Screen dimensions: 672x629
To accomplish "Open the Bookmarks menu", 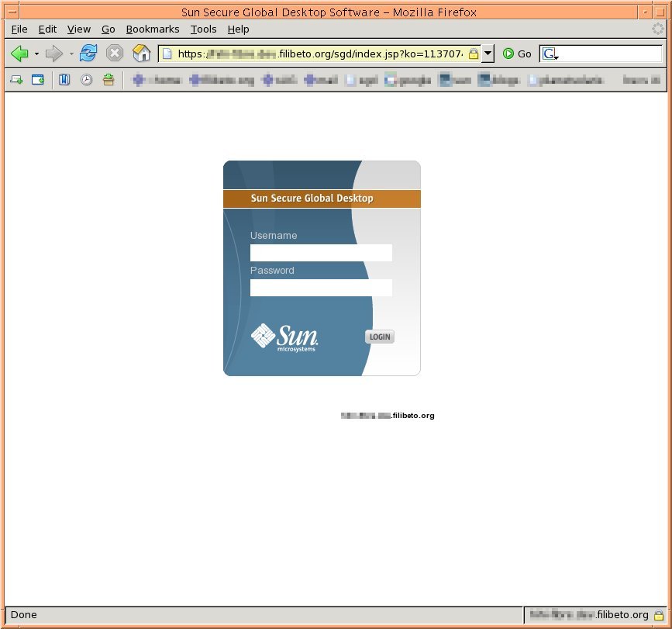I will [x=152, y=29].
